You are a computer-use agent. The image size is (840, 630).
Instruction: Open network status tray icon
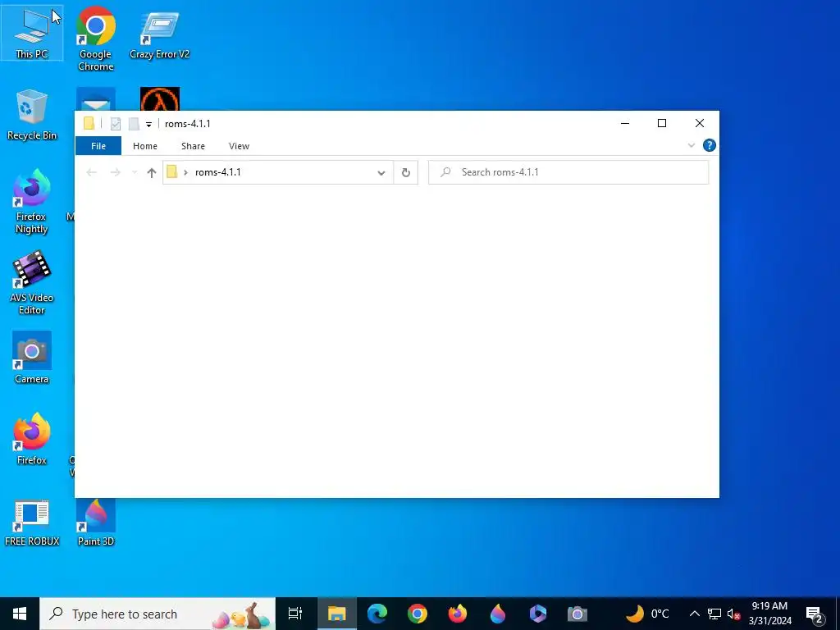pos(714,614)
